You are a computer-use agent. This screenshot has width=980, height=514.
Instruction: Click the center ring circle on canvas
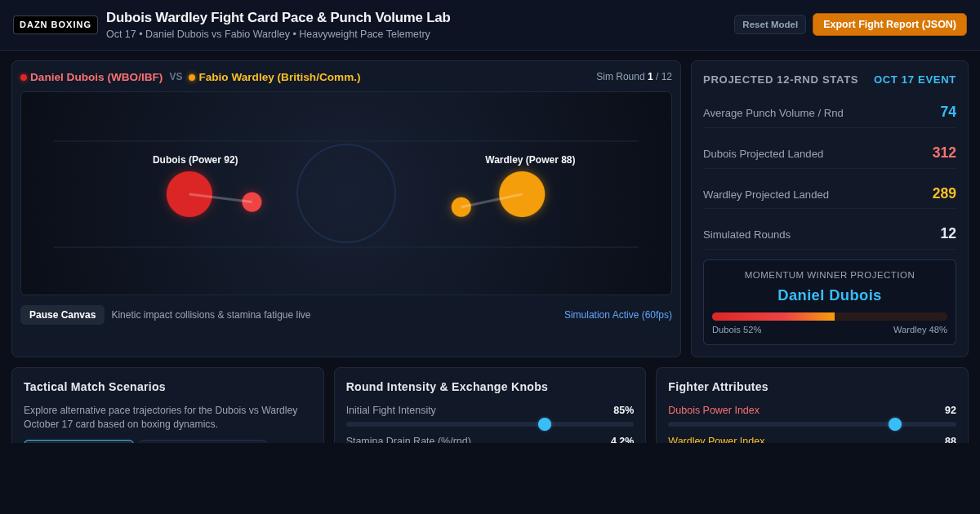pyautogui.click(x=346, y=193)
